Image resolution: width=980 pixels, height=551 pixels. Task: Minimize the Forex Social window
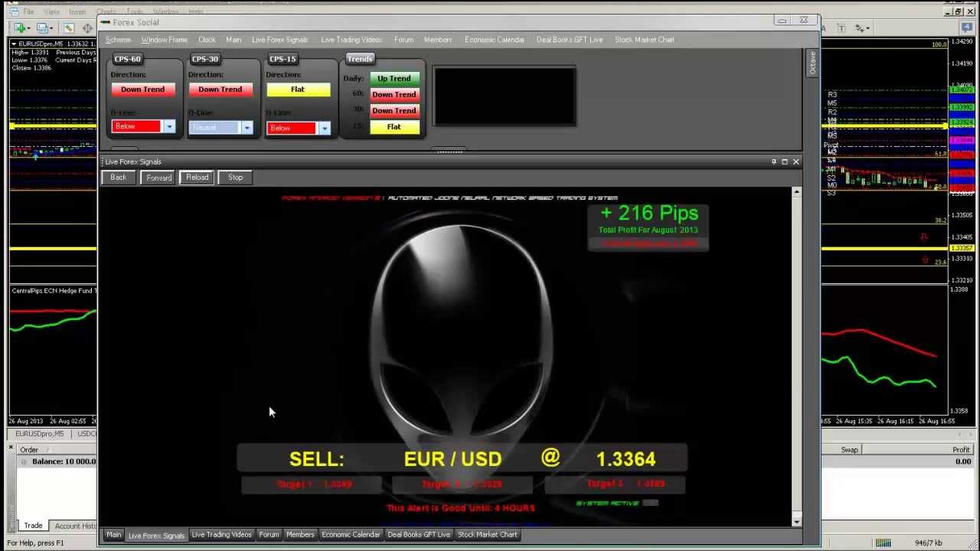pos(782,21)
